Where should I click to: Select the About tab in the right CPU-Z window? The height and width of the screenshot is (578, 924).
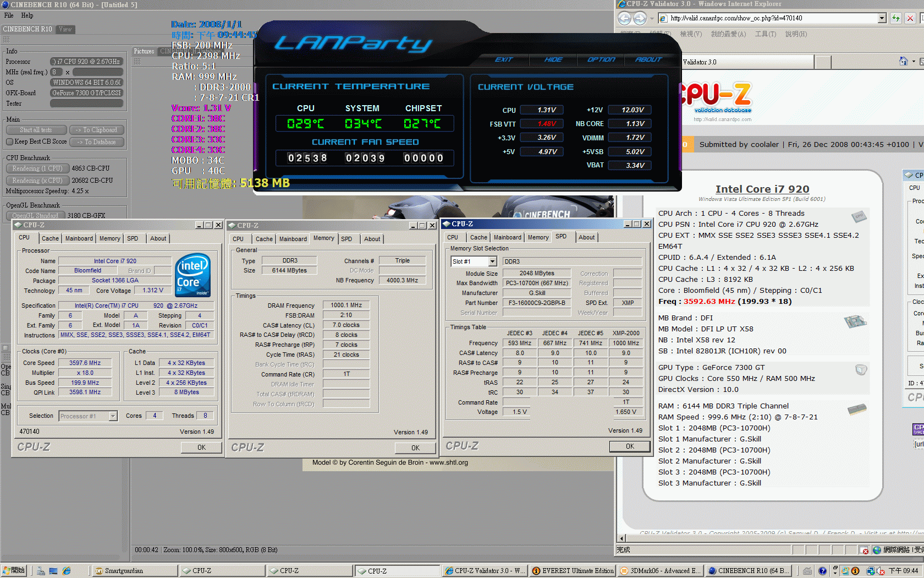click(586, 237)
